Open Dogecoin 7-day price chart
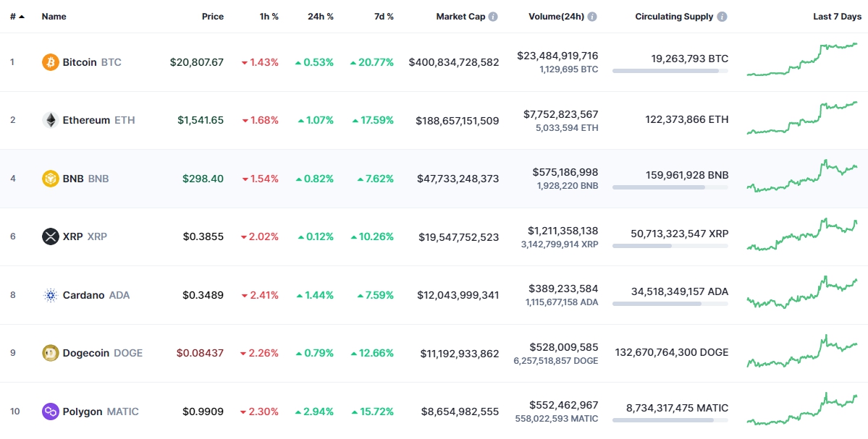868x439 pixels. [x=802, y=351]
